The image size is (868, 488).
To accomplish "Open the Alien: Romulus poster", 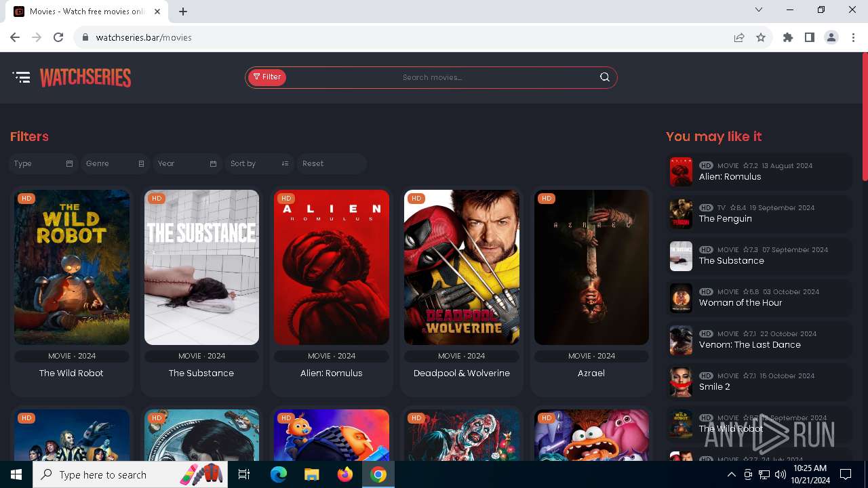I will click(x=332, y=267).
